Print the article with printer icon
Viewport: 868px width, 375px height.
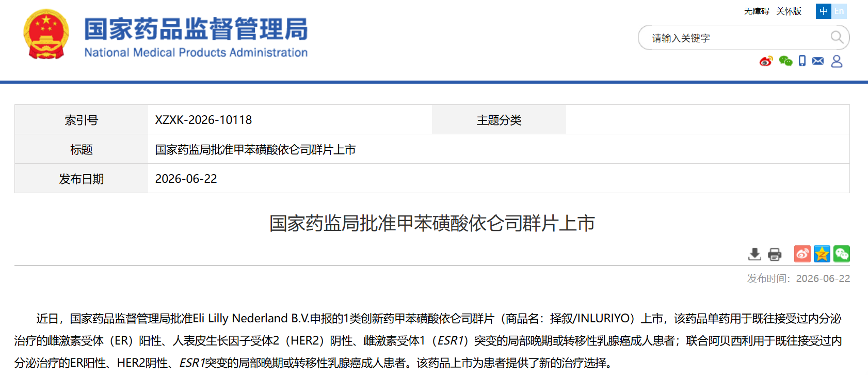coord(775,254)
